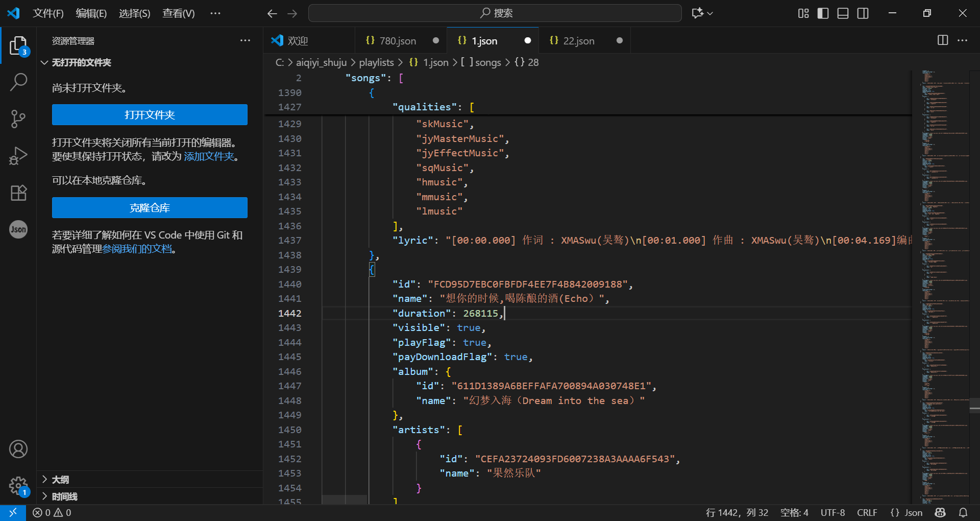This screenshot has width=980, height=521.
Task: Click the search box in title bar
Action: click(x=495, y=13)
